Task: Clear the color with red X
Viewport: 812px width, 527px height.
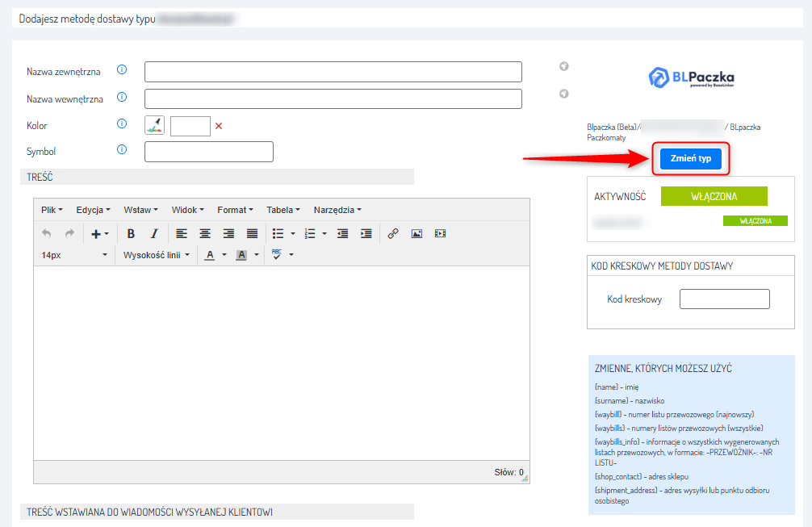Action: pos(219,126)
